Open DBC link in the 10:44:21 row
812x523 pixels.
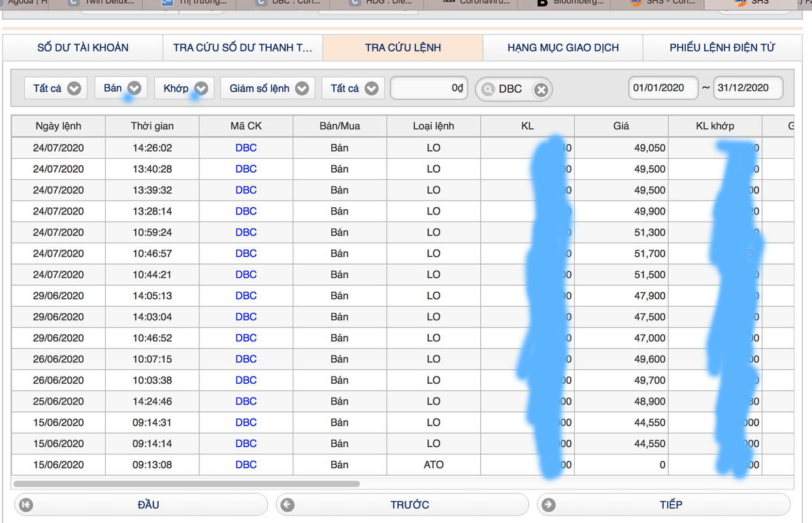tap(246, 275)
